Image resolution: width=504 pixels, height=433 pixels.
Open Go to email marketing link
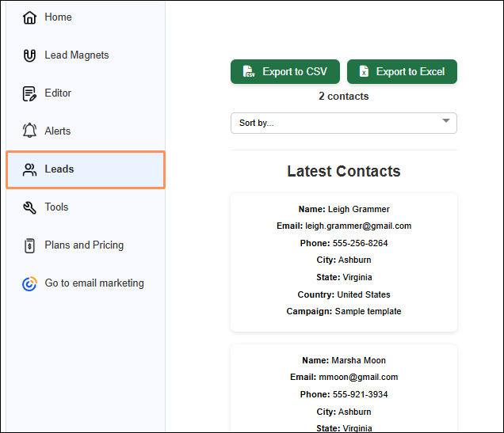pos(94,283)
